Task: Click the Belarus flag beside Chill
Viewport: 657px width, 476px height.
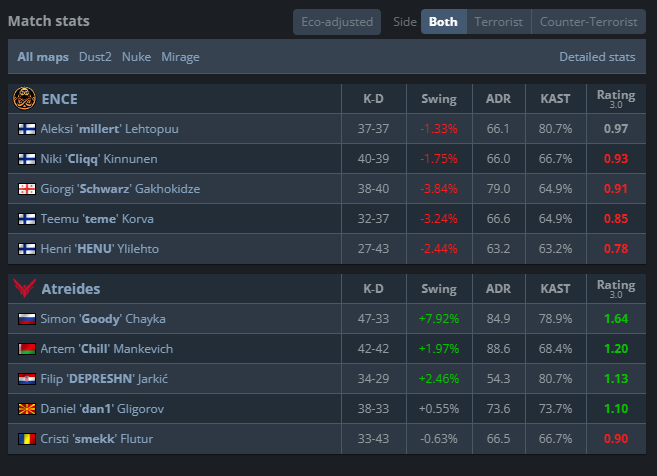Action: click(x=27, y=349)
